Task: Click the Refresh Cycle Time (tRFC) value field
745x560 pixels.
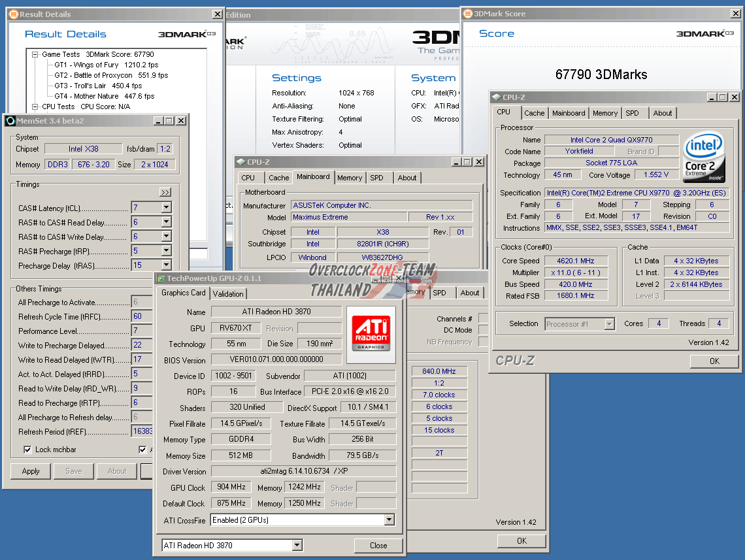Action: [142, 316]
